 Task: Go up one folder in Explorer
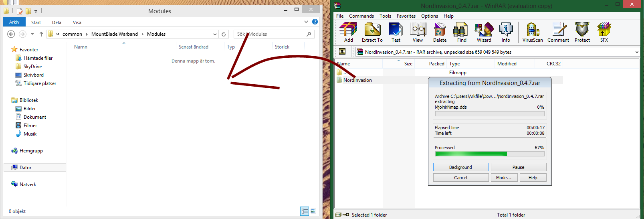41,34
